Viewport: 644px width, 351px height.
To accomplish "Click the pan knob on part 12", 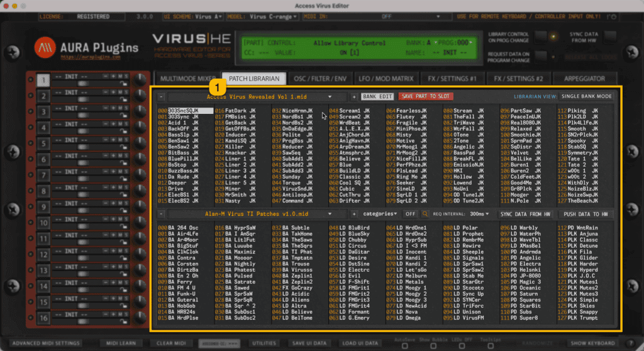I will (140, 254).
